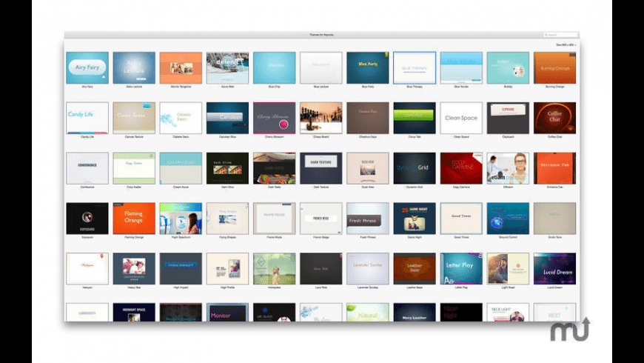Select the Lavender Sunday theme thumbnail
644x363 pixels.
tap(368, 268)
